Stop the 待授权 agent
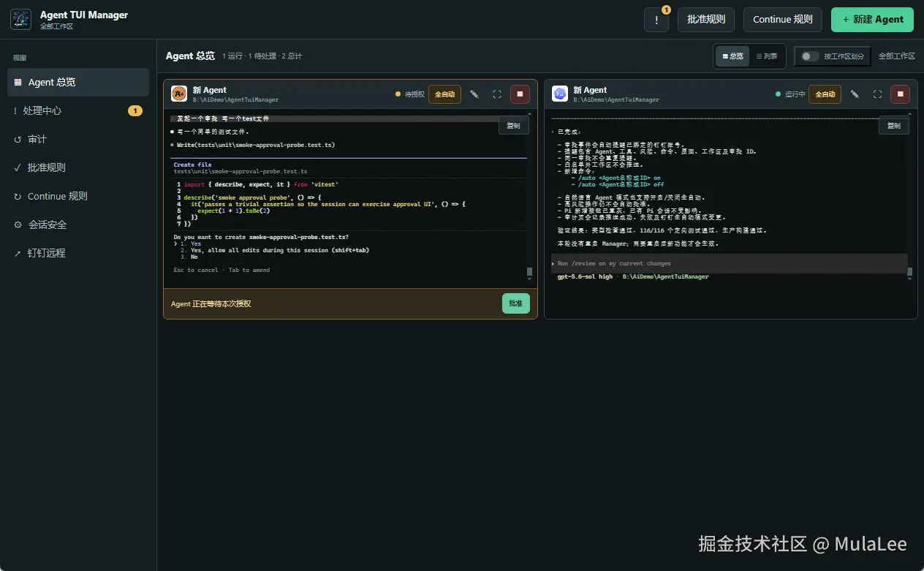The height and width of the screenshot is (571, 924). pyautogui.click(x=520, y=94)
